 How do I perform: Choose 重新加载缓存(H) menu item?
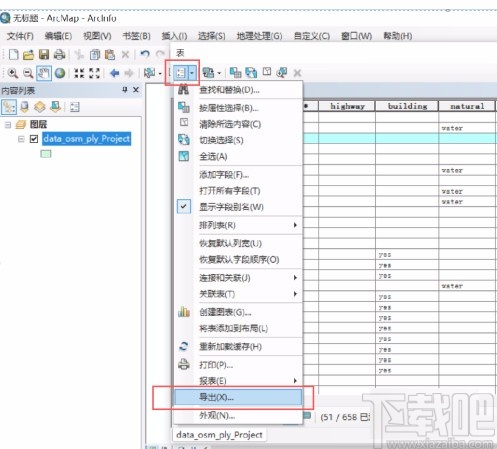click(x=238, y=346)
